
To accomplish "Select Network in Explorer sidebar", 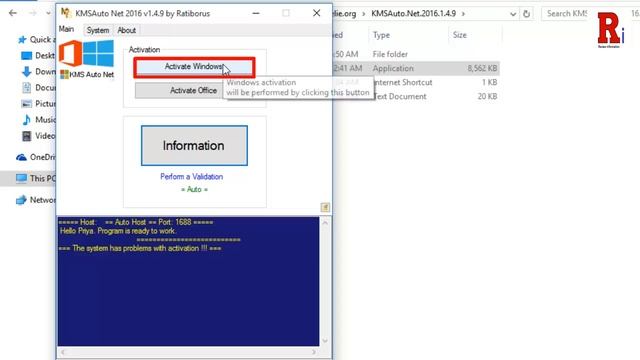I will coord(36,200).
